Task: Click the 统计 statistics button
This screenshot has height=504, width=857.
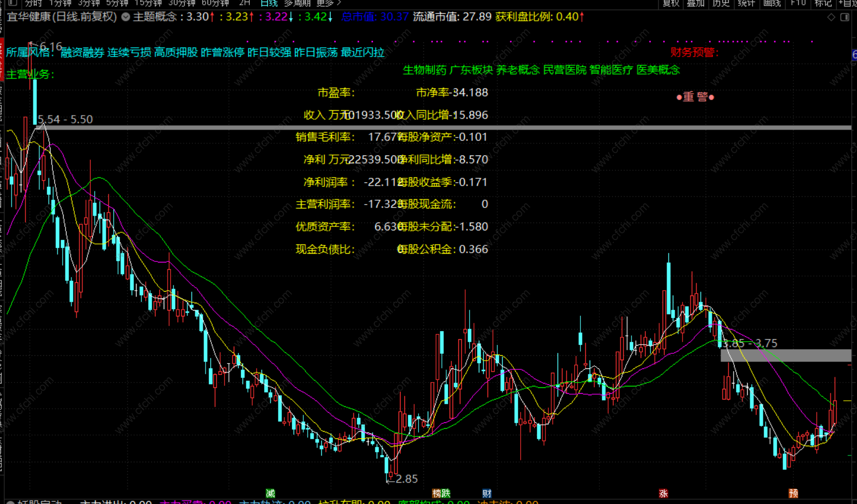Action: pos(746,3)
